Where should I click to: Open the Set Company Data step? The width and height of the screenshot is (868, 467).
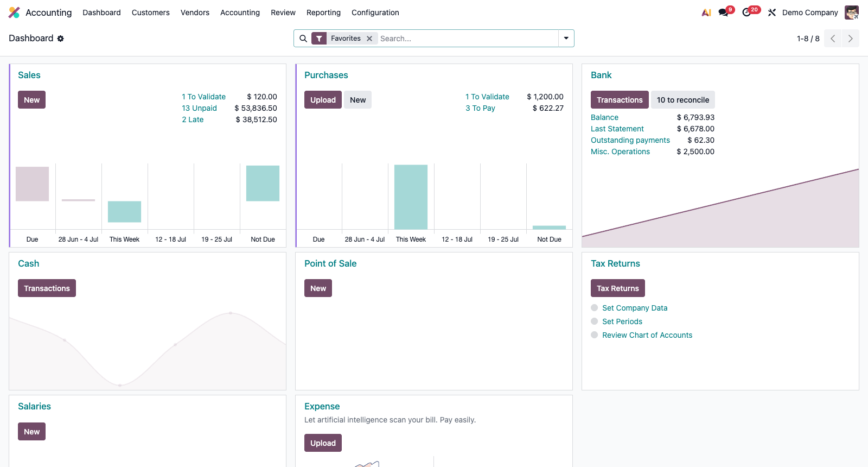[635, 308]
